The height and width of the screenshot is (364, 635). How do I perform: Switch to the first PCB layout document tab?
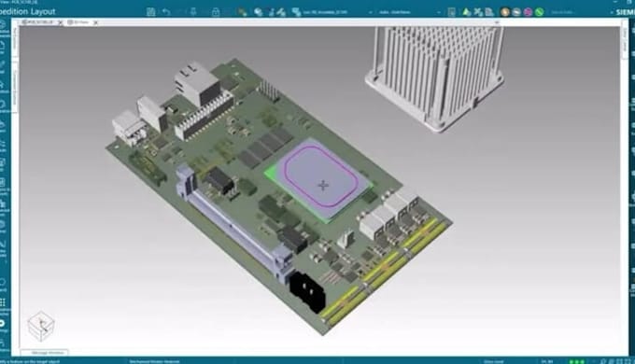39,22
